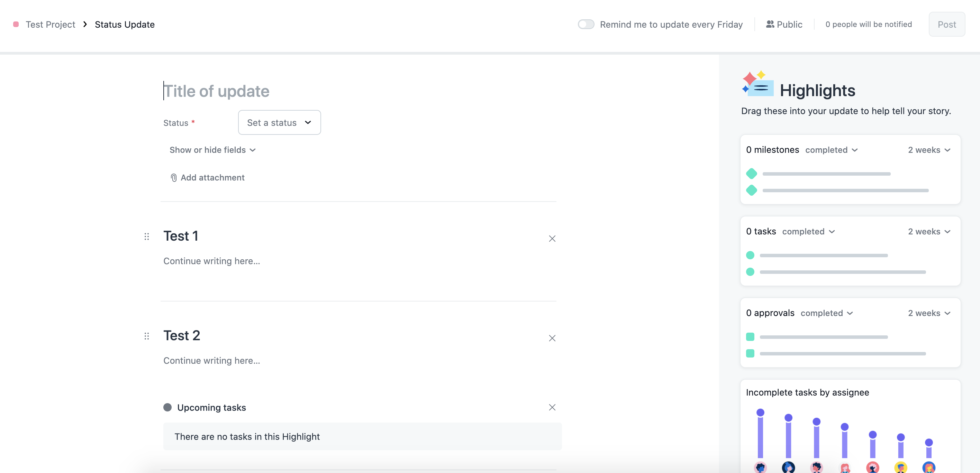
Task: Change tasks 2 weeks time range
Action: point(929,232)
